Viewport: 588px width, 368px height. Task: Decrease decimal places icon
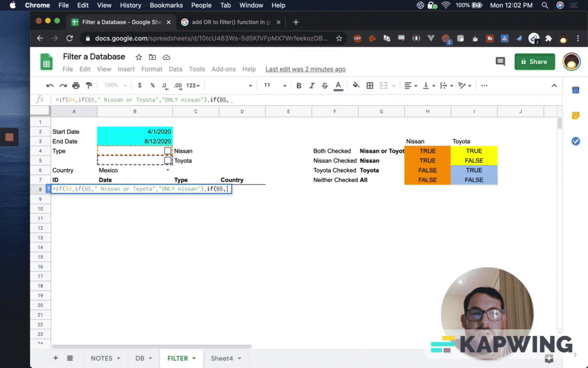(164, 86)
